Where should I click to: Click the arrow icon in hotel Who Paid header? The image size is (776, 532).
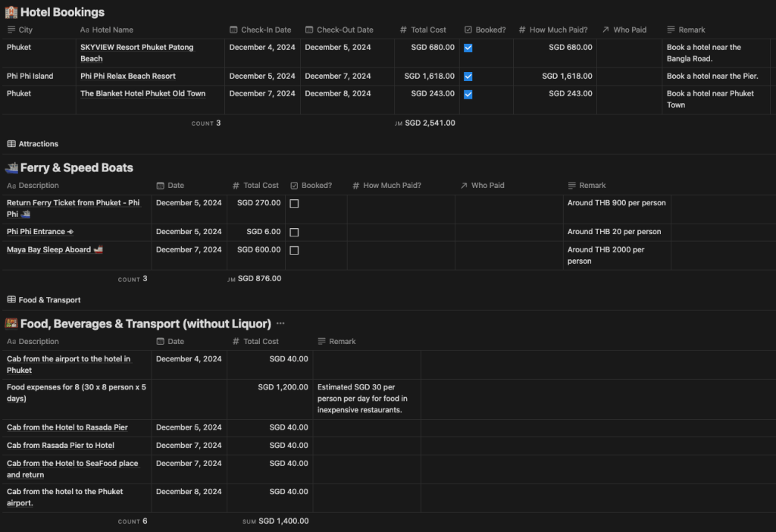coord(605,30)
